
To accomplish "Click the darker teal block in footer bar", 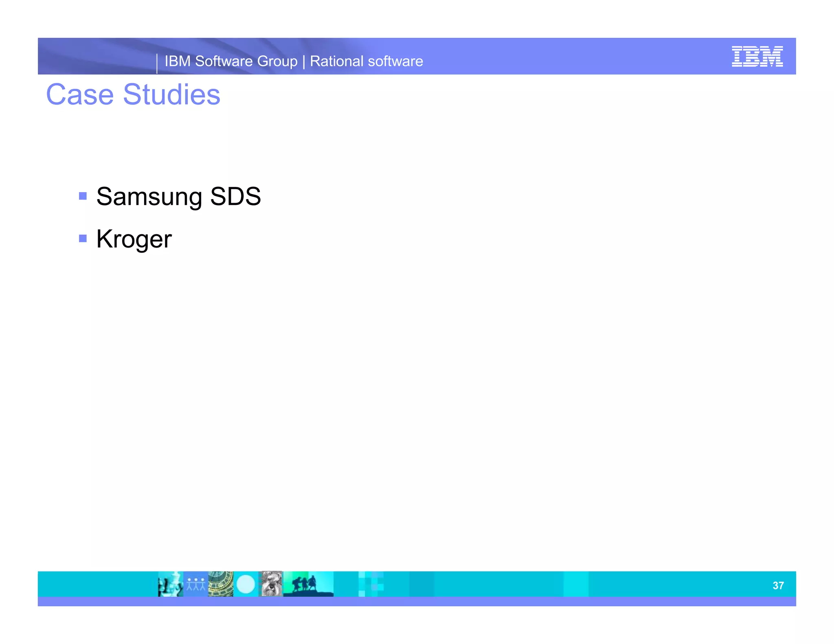I will click(421, 584).
